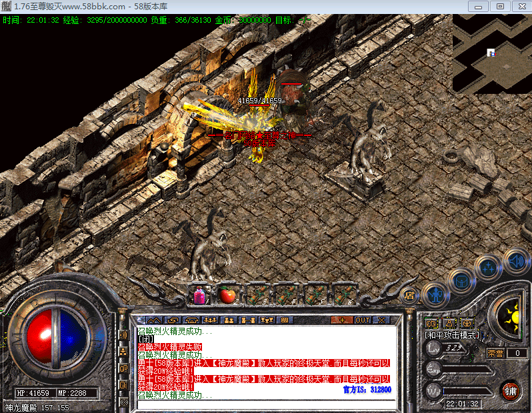Click the steering wheel icon above attack mode

(x=467, y=323)
